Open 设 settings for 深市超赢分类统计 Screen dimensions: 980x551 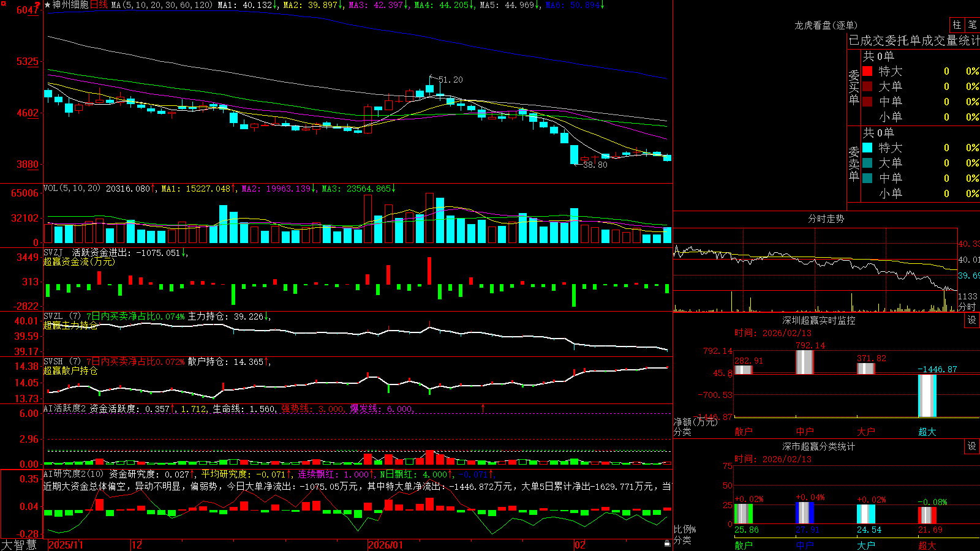pyautogui.click(x=971, y=446)
